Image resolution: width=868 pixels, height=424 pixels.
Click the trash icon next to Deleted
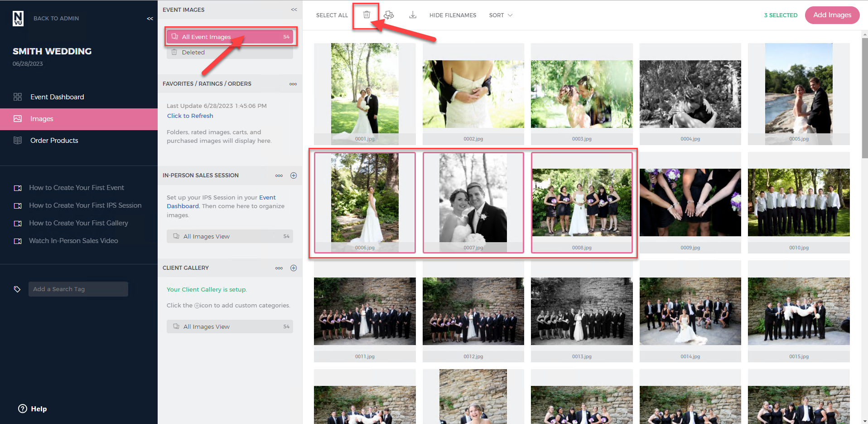click(x=174, y=52)
